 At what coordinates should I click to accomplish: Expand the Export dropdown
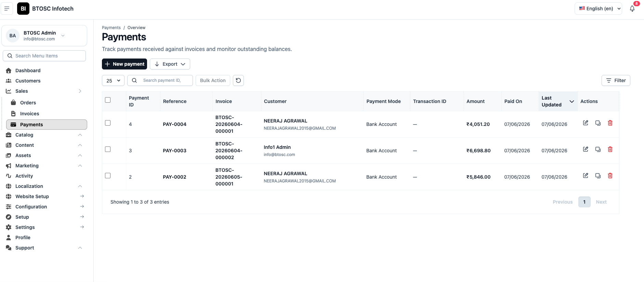coord(170,64)
